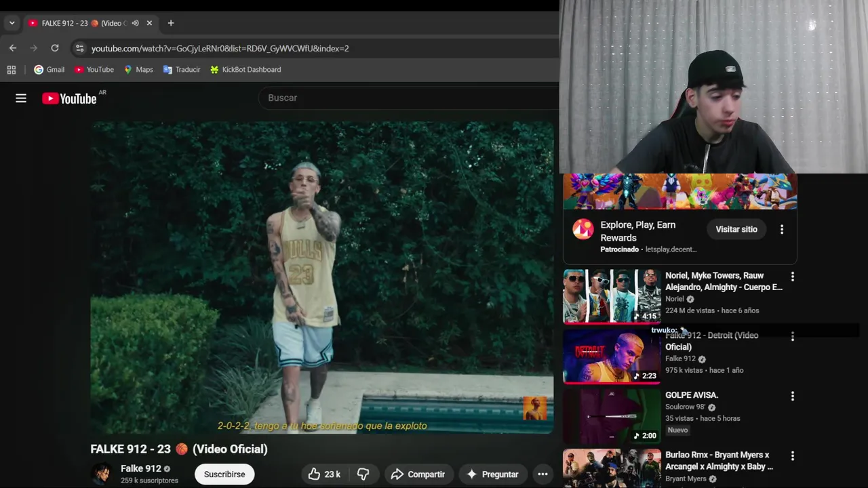Open the Noriel, Myke Towers video title
868x488 pixels.
coord(724,281)
